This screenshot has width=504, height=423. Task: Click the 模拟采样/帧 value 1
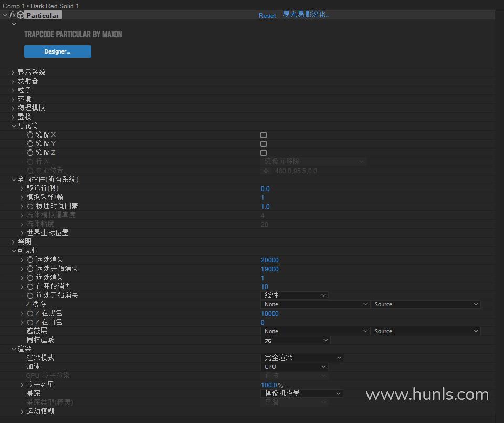[262, 198]
